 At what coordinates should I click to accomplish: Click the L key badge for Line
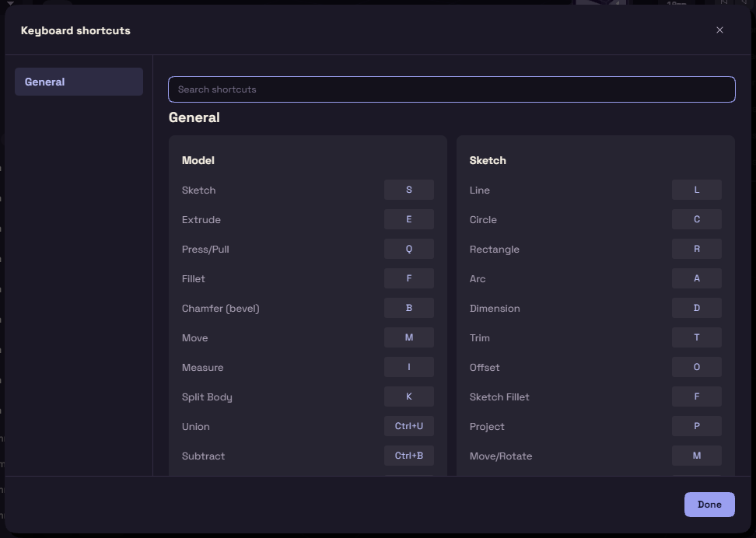(697, 190)
